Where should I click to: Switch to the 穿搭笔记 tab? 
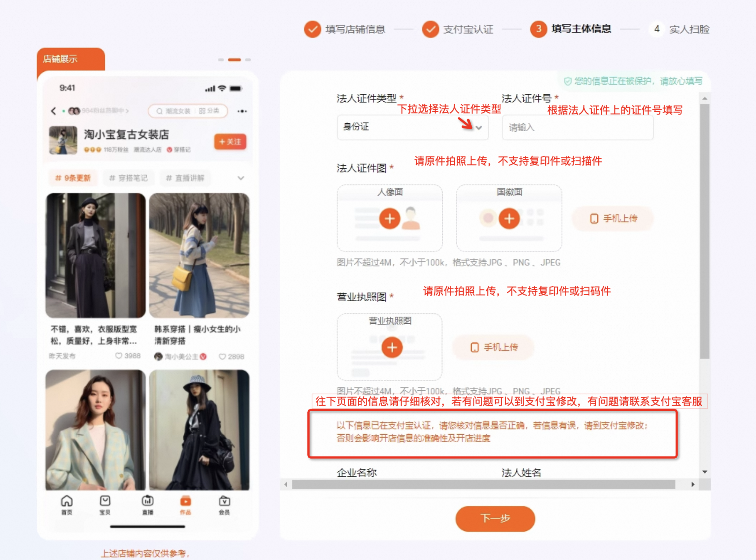[x=128, y=178]
